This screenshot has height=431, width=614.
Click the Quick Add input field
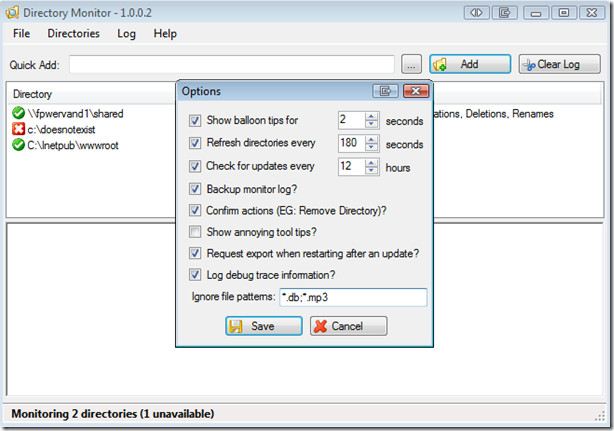coord(232,64)
